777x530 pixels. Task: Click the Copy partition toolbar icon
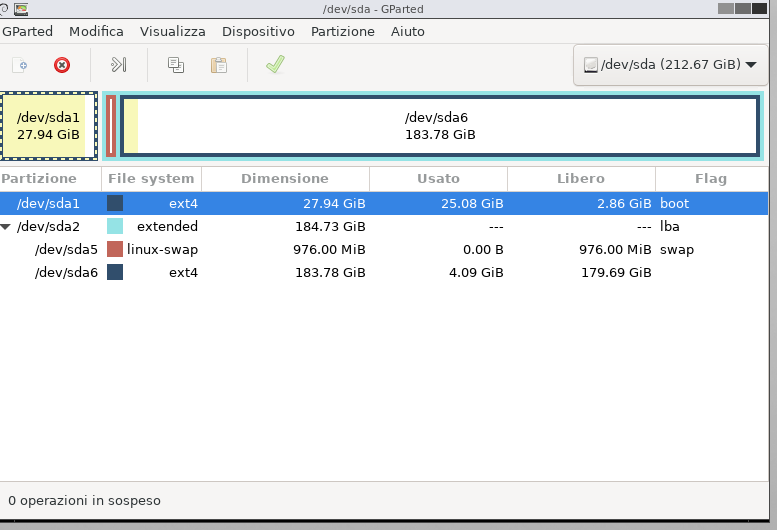(176, 65)
